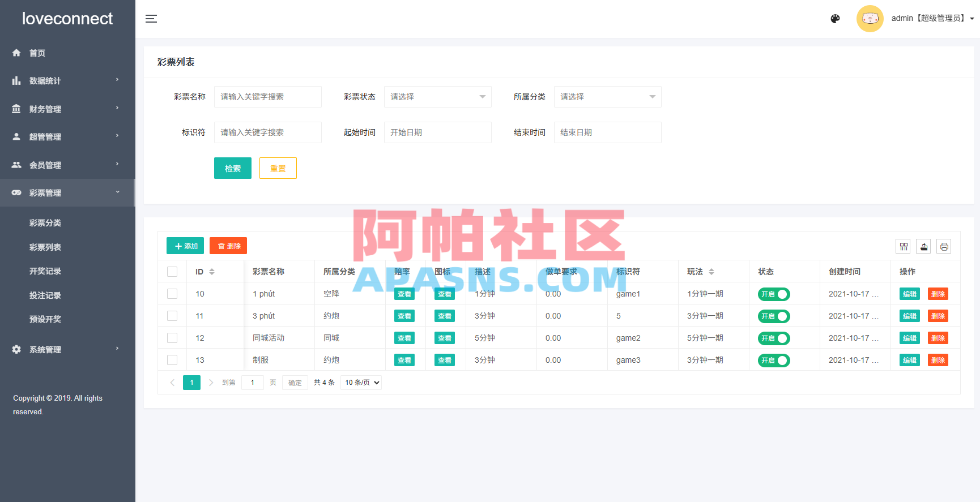This screenshot has width=980, height=502.
Task: Toggle the sidebar collapse hamburger icon
Action: point(151,19)
